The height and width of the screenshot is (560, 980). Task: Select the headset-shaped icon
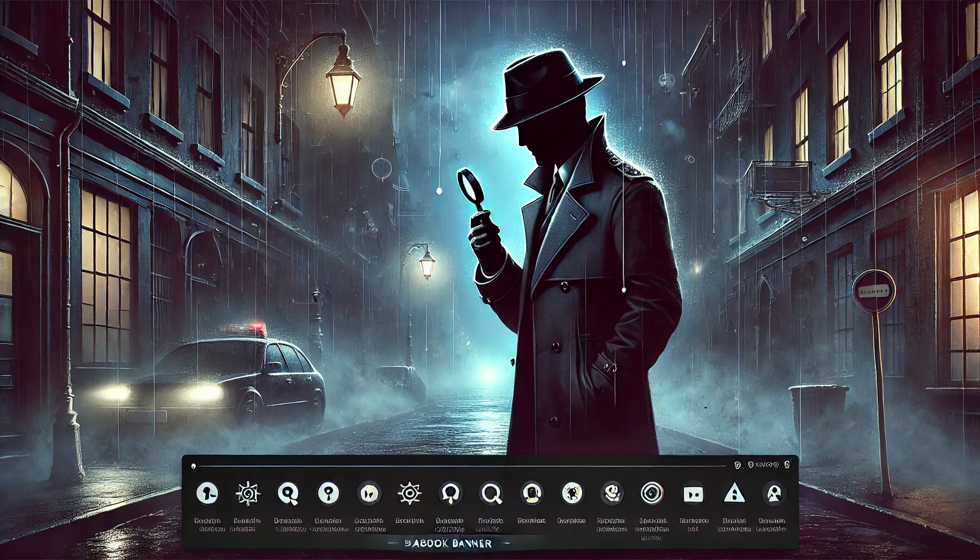coord(531,494)
